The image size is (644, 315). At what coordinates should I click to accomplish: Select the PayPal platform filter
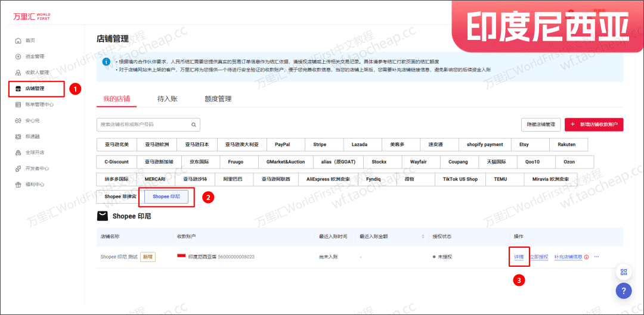coord(282,145)
